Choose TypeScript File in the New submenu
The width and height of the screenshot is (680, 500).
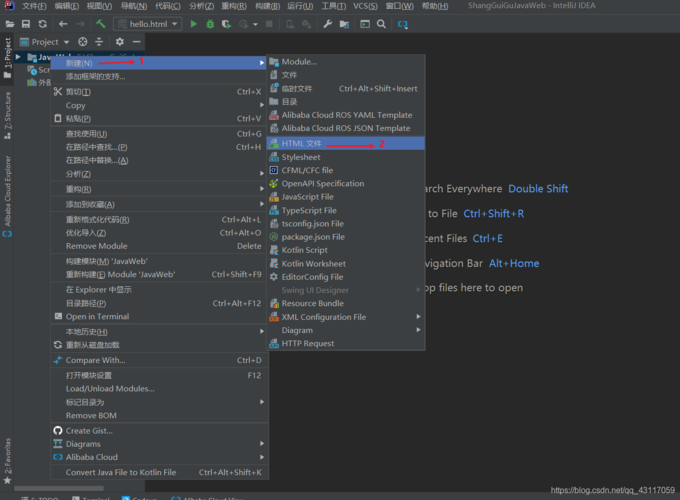click(x=346, y=210)
